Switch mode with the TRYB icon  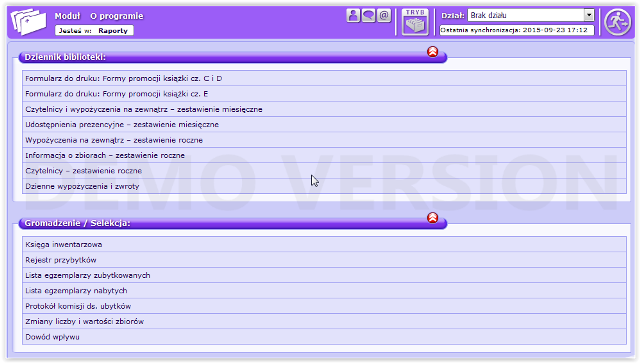(415, 22)
